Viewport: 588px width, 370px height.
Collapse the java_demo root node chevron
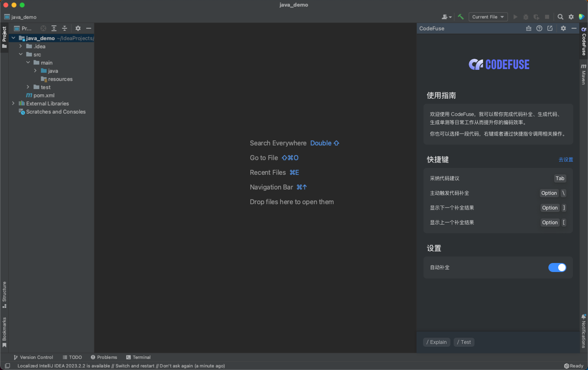point(13,38)
